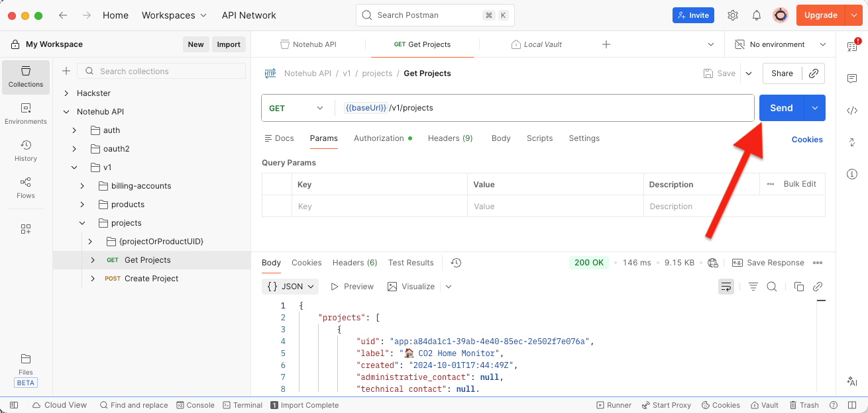Open the Cookies link
This screenshot has width=868, height=413.
pos(807,140)
